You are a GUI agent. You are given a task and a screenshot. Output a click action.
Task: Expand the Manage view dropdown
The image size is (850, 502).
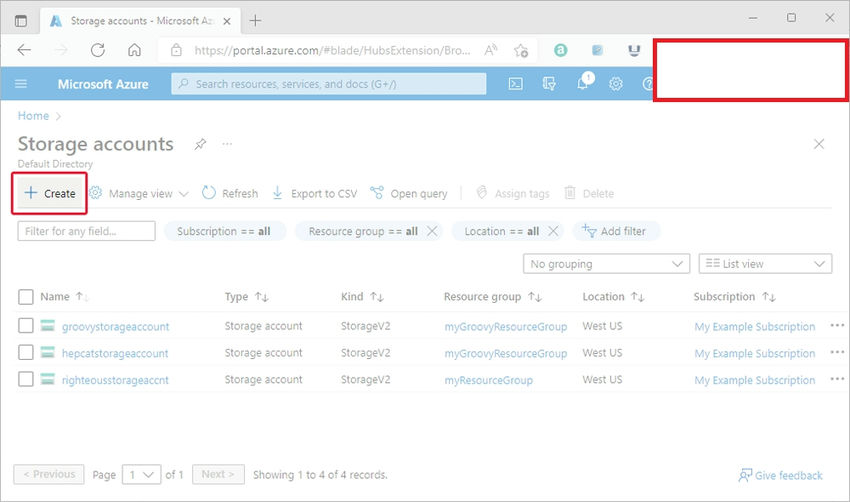[139, 194]
